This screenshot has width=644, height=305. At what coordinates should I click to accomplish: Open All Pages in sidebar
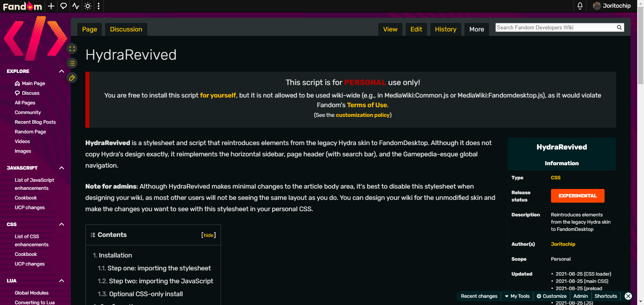25,103
